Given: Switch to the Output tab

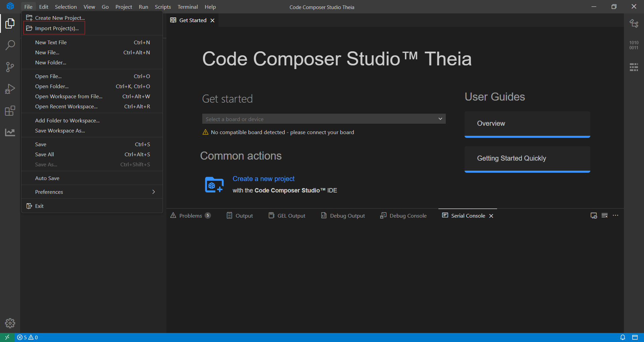Looking at the screenshot, I should pos(240,216).
